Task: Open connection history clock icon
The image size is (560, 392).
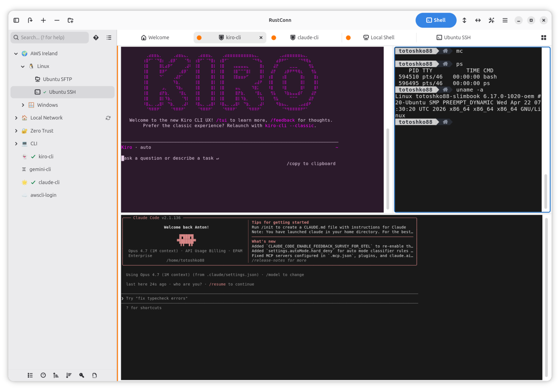Action: coord(43,375)
